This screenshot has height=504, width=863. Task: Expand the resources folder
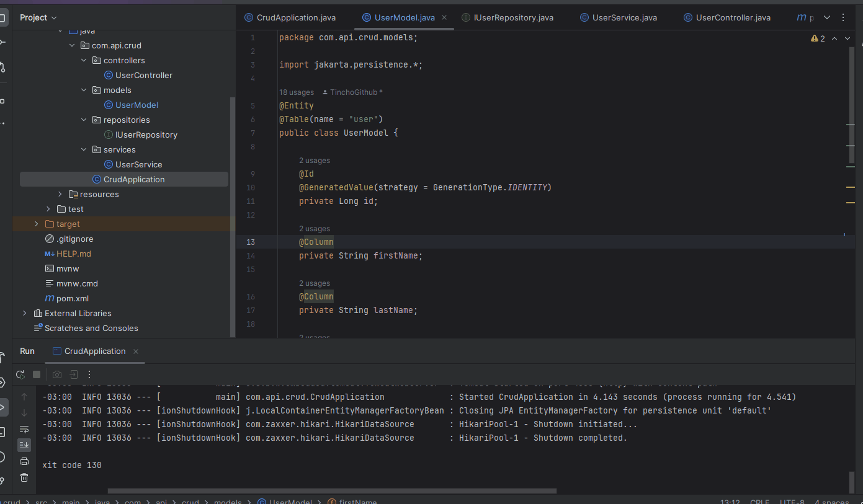click(x=60, y=194)
